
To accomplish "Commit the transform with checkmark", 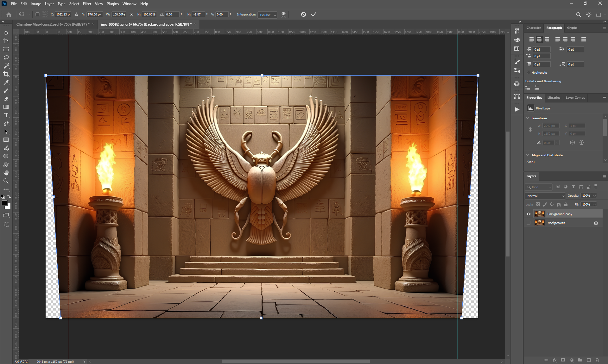I will tap(313, 15).
